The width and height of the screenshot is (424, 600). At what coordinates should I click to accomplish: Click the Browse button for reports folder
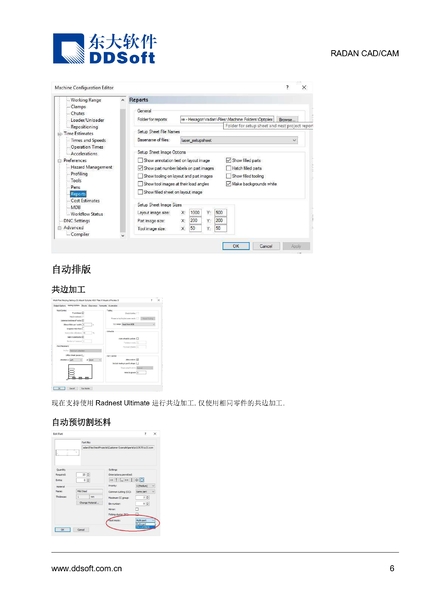pyautogui.click(x=287, y=119)
